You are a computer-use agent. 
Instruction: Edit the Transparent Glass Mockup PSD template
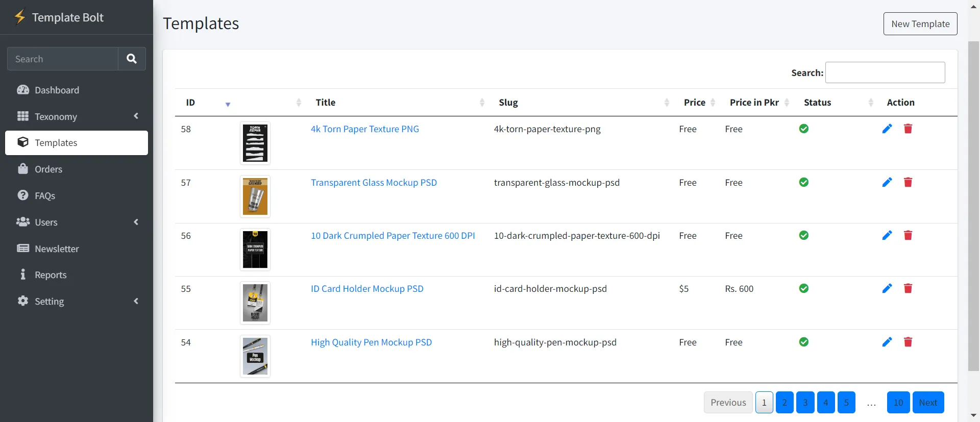[887, 182]
